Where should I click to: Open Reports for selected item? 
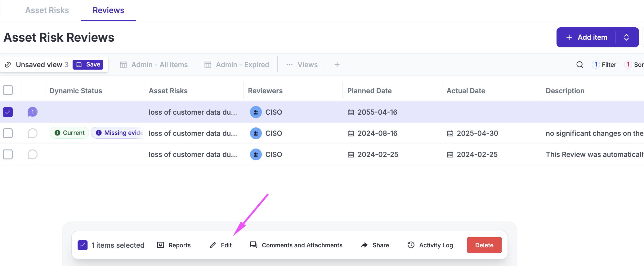coord(174,245)
